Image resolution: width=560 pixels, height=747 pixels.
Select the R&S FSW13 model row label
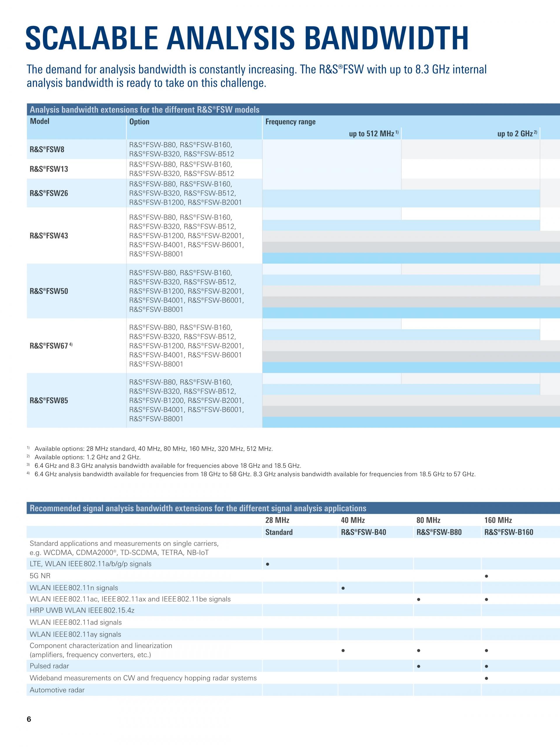tap(49, 169)
